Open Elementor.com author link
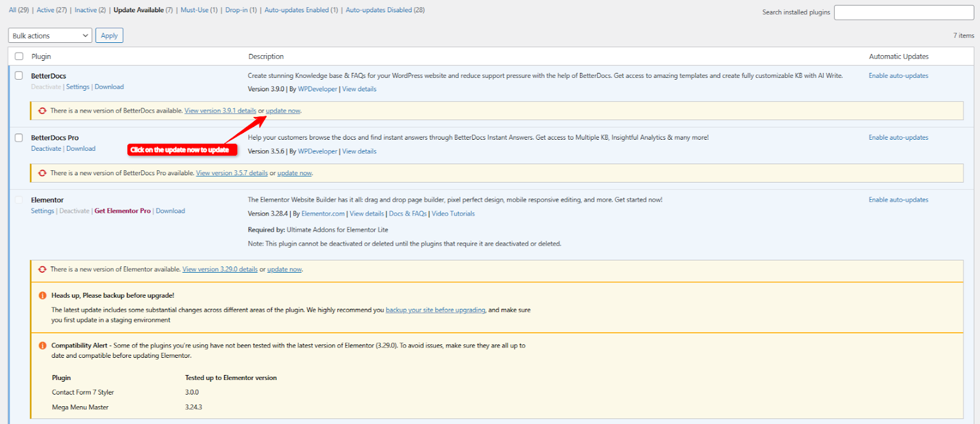 coord(323,214)
